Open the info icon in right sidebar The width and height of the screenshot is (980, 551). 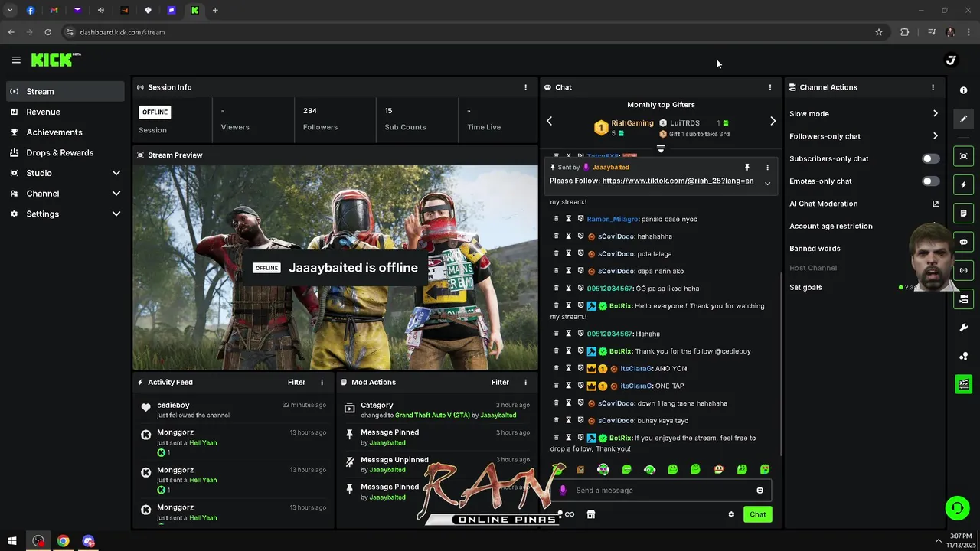point(963,90)
